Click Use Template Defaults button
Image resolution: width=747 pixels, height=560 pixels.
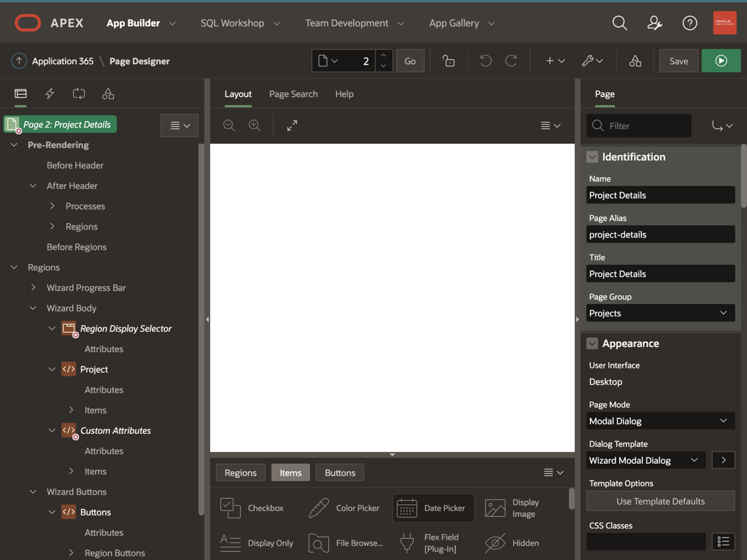coord(660,501)
